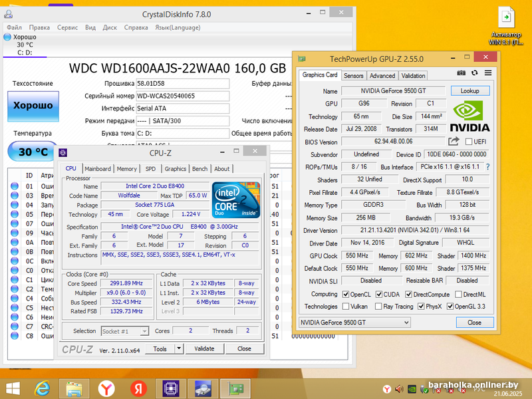
Task: Switch to CPU-Z Memory tab
Action: tap(126, 169)
